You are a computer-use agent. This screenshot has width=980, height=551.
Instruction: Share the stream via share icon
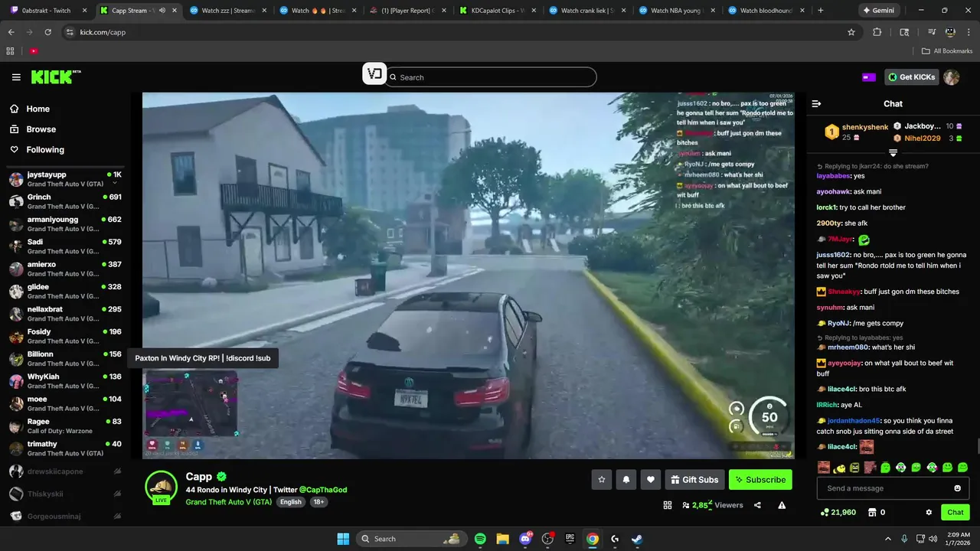757,505
